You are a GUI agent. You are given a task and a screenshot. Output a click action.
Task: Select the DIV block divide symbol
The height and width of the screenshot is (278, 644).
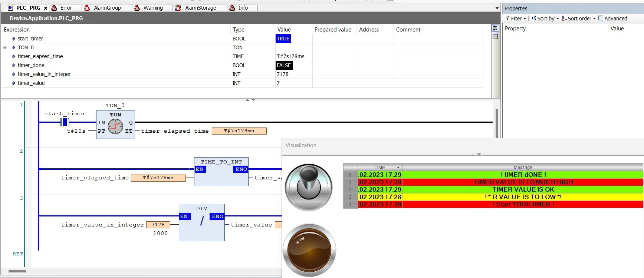(x=202, y=221)
